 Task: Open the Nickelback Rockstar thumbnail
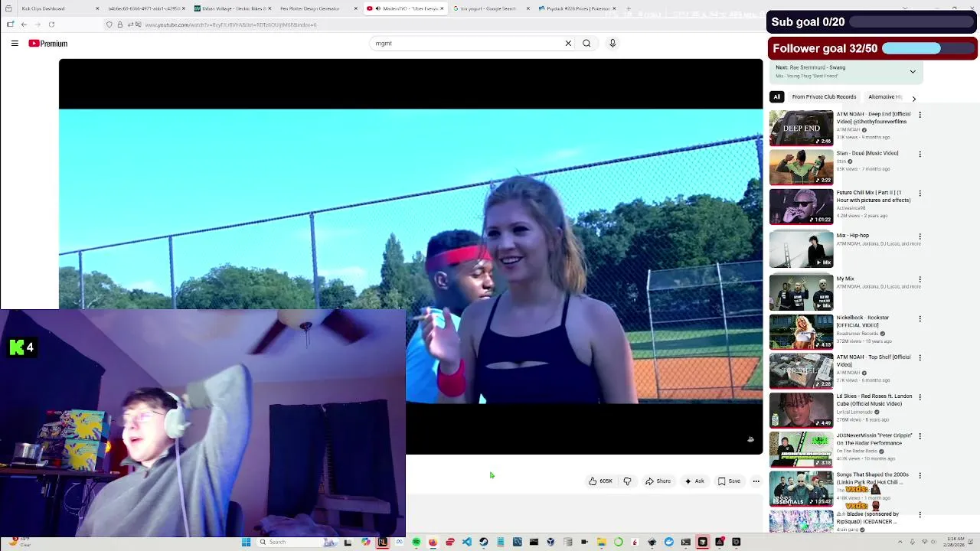click(801, 331)
